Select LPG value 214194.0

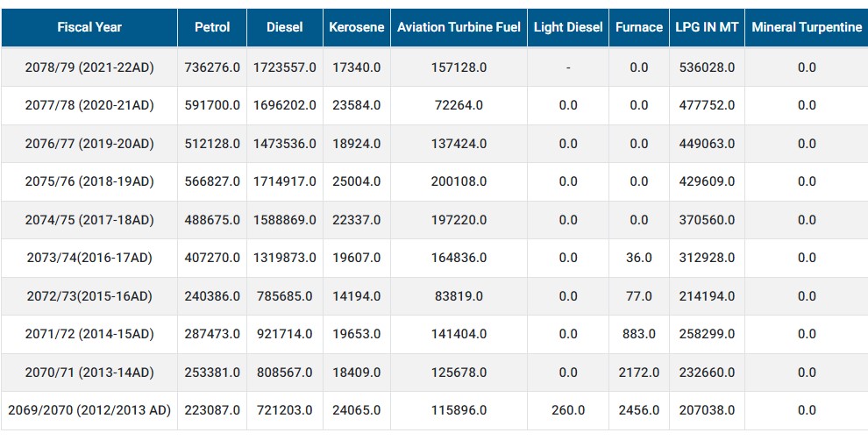(x=707, y=296)
